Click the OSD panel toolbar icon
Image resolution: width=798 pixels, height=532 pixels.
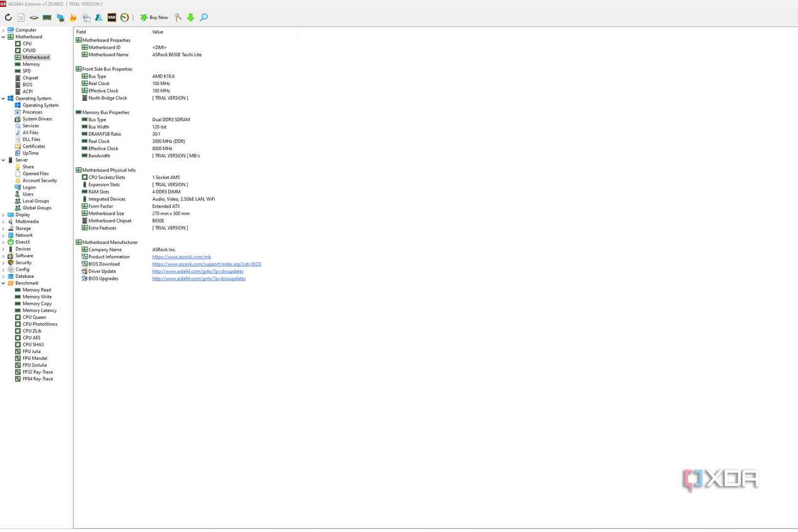pyautogui.click(x=112, y=18)
